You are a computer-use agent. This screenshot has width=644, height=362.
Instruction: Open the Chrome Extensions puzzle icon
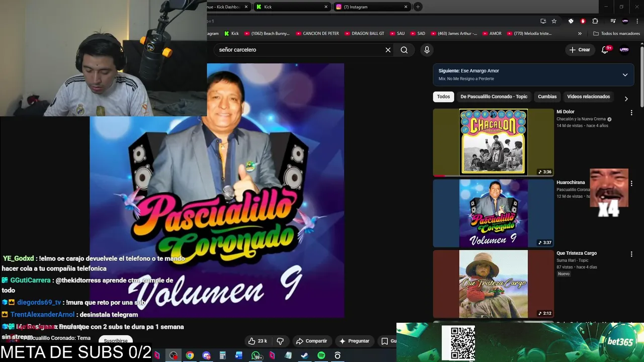click(595, 21)
